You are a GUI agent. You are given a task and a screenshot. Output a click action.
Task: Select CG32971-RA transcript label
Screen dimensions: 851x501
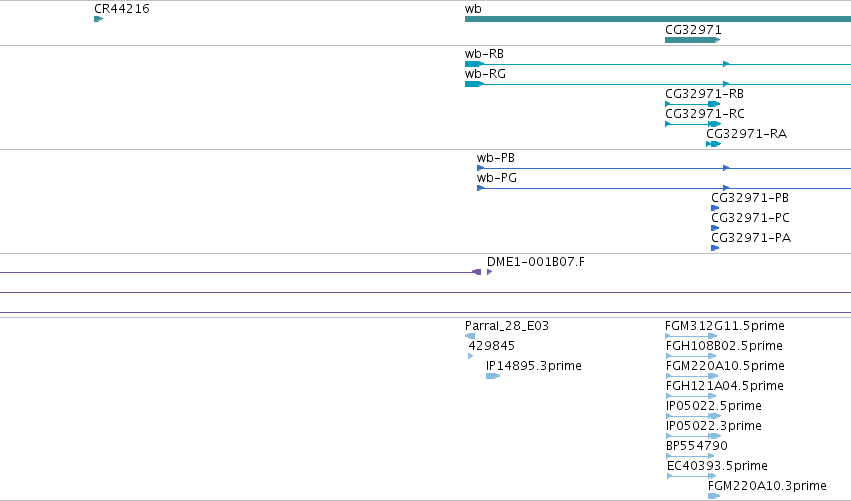coord(746,134)
